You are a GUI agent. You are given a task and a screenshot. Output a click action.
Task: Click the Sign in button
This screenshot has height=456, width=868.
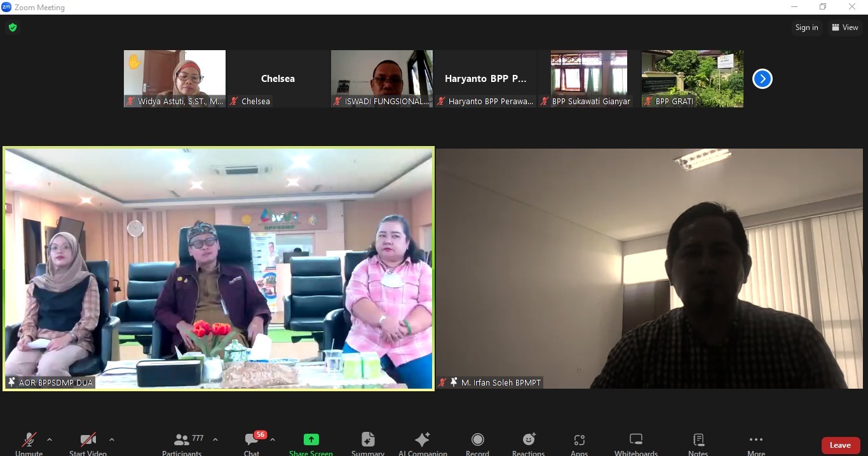click(806, 27)
